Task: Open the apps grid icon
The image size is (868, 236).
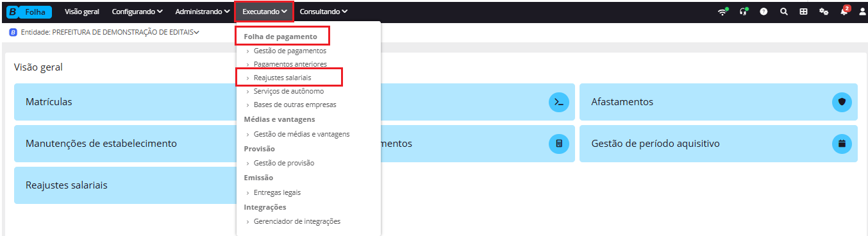Action: click(803, 12)
